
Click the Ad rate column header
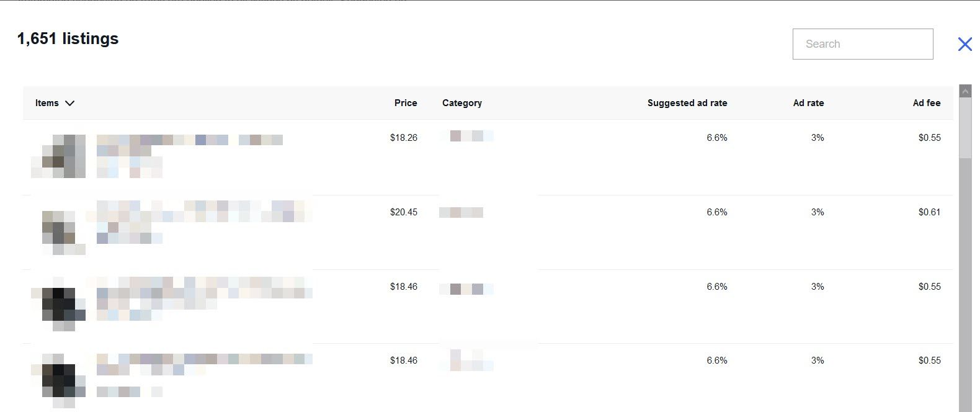(808, 103)
